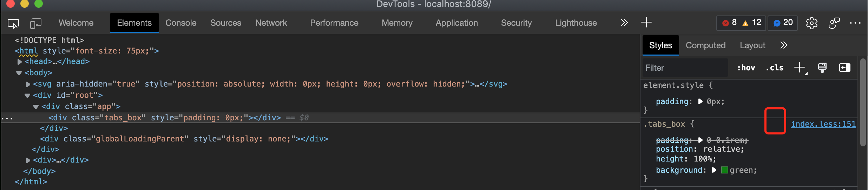Image resolution: width=868 pixels, height=190 pixels.
Task: Switch to the Memory tab
Action: tap(397, 23)
